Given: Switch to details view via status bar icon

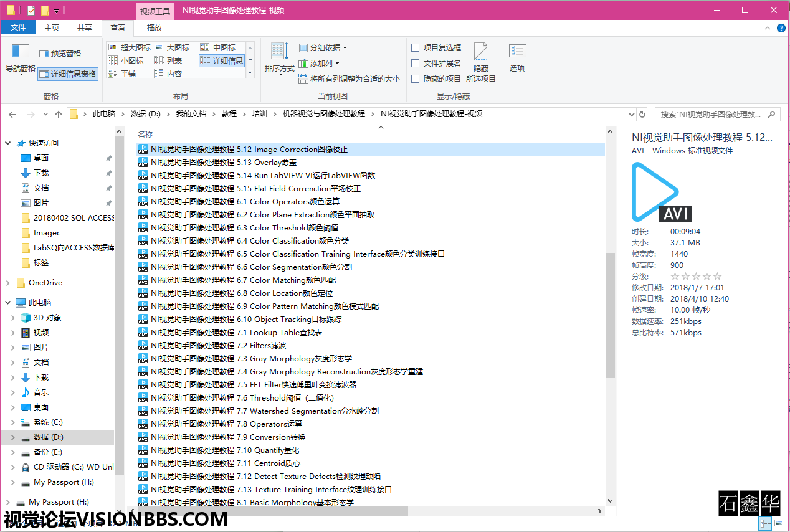Looking at the screenshot, I should click(766, 524).
